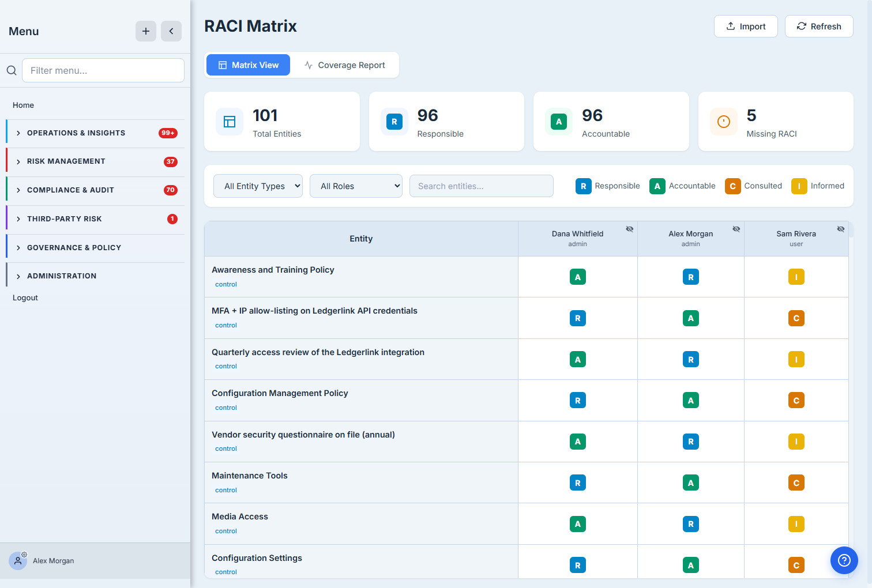This screenshot has width=872, height=588.
Task: Expand Operations & Insights menu section
Action: [95, 133]
